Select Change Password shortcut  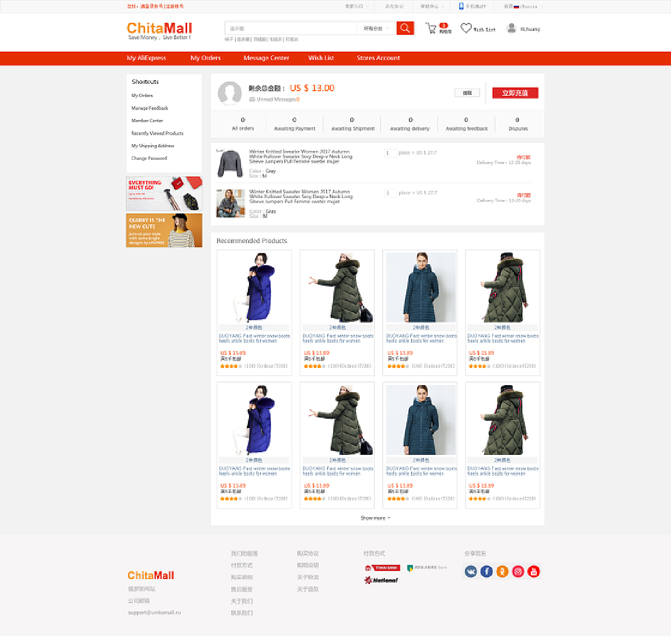click(149, 158)
